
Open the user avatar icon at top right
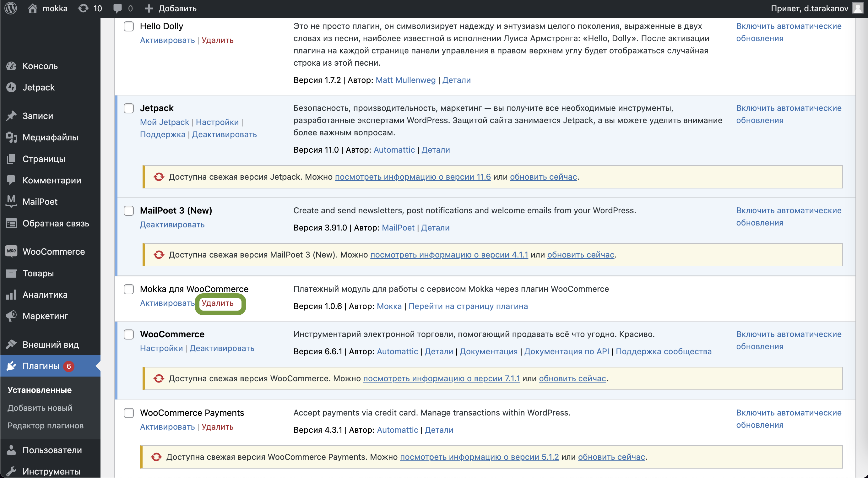pos(858,8)
